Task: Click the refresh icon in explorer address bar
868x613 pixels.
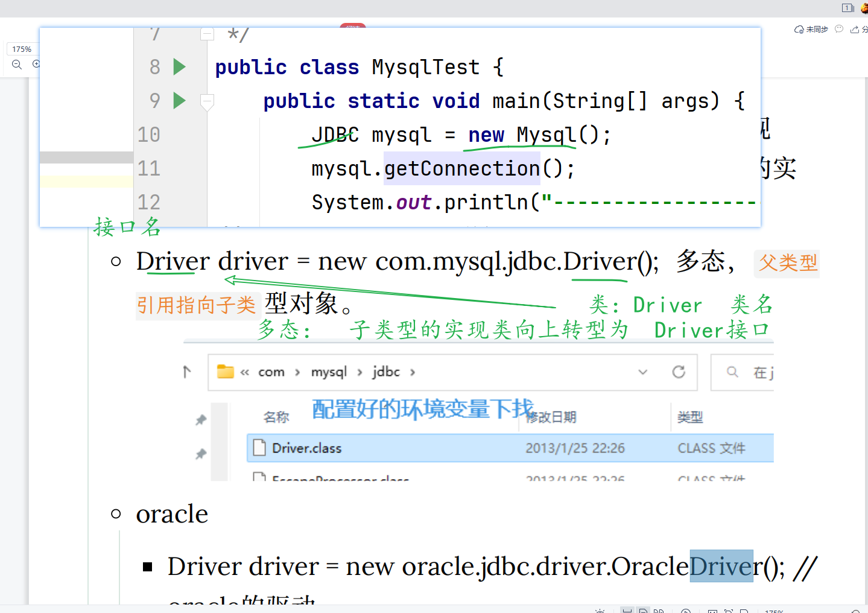Action: click(679, 372)
